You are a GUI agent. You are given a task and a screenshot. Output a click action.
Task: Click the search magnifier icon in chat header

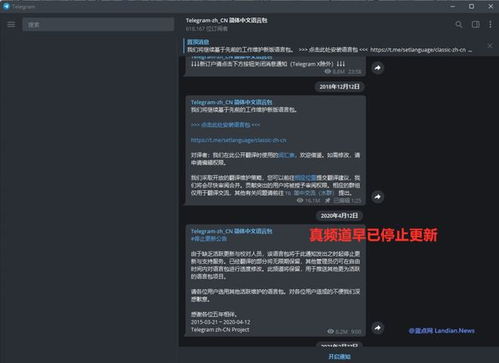(459, 25)
